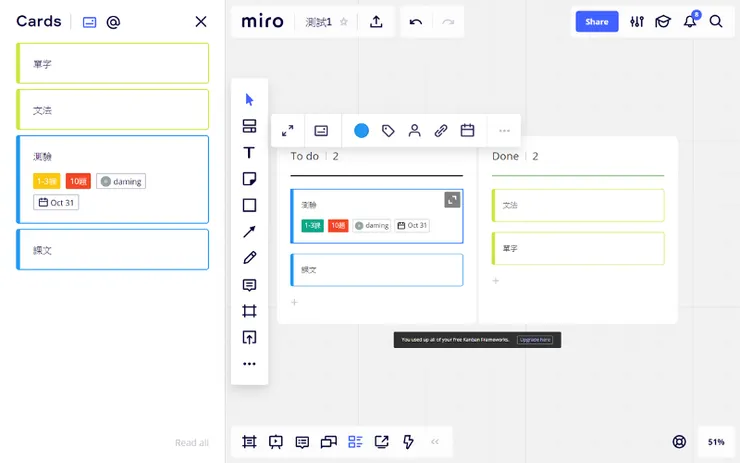This screenshot has width=740, height=463.
Task: Click the To do column title
Action: (x=304, y=156)
